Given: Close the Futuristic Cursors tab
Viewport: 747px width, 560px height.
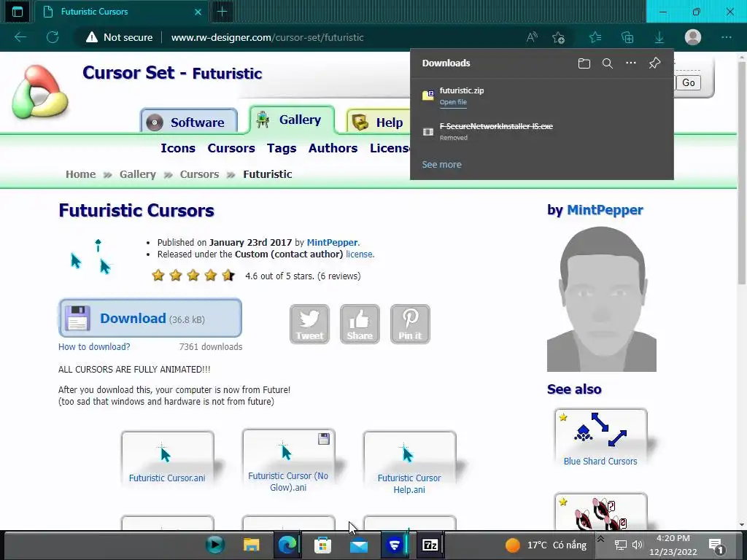Looking at the screenshot, I should pos(198,12).
